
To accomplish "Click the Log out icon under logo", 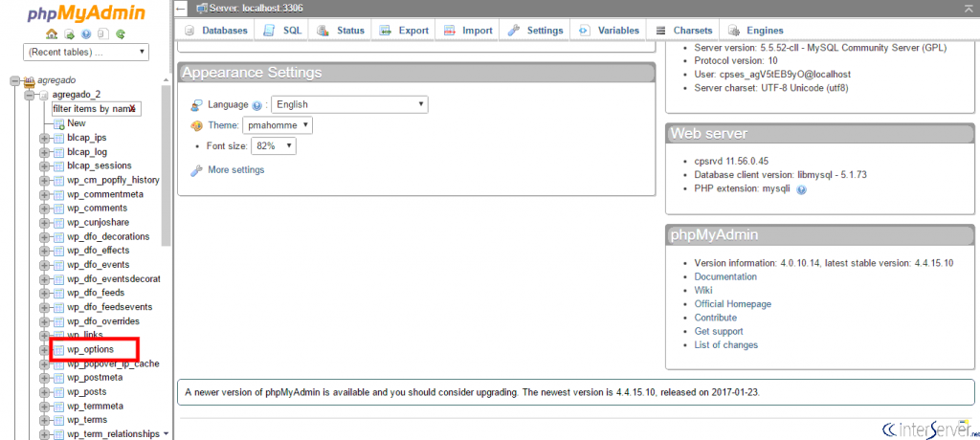I will 69,33.
